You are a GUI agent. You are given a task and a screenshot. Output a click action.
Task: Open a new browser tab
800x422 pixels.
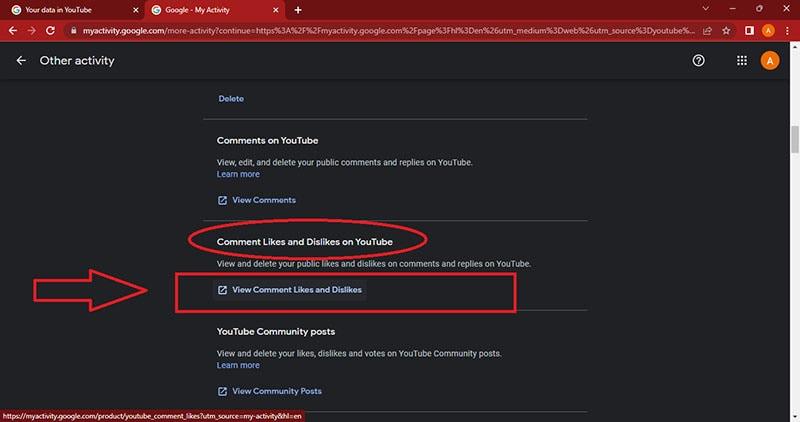[298, 10]
